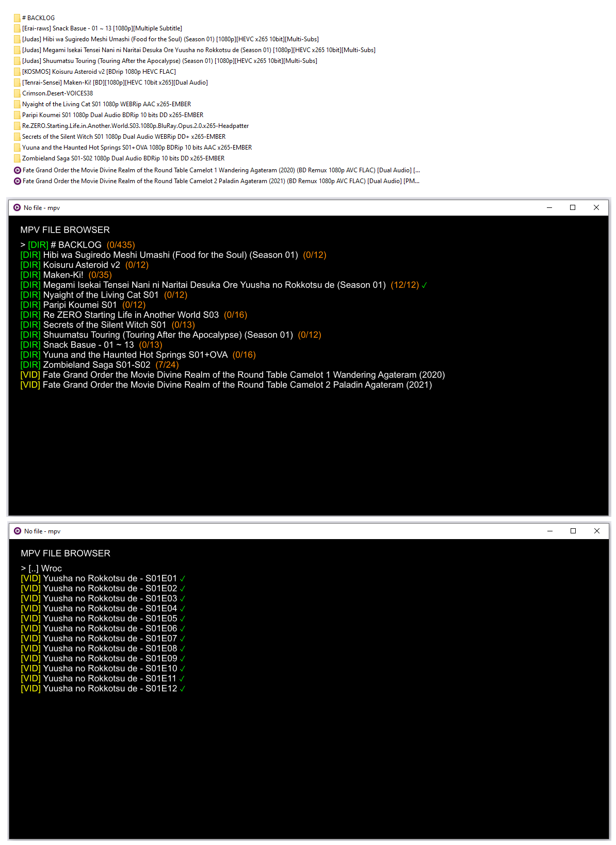Open Hibi wa Sugiredo Meshi Umashi directory in browser
This screenshot has height=845, width=616.
point(173,255)
